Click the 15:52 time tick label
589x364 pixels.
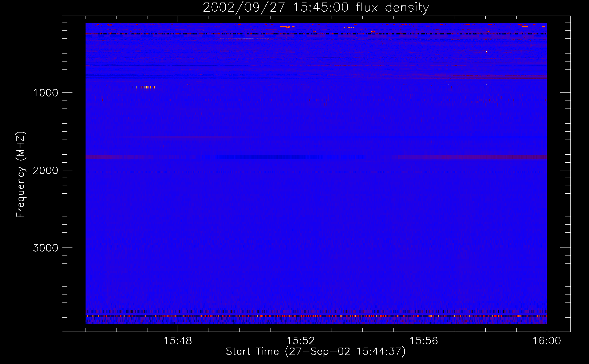(301, 341)
